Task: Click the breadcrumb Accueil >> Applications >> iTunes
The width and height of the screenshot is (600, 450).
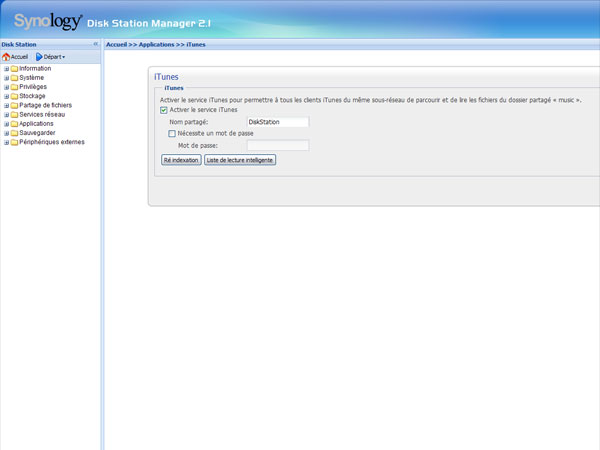Action: [156, 44]
